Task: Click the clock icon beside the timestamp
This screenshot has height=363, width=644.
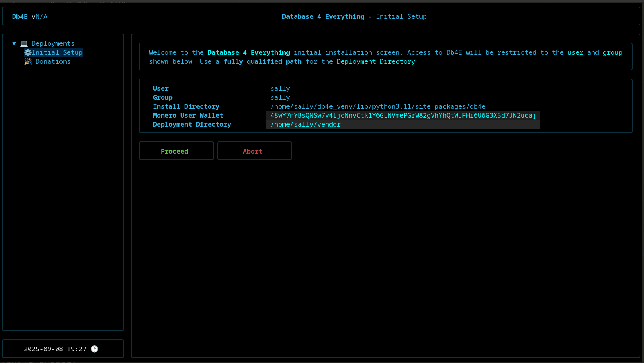Action: (95, 349)
